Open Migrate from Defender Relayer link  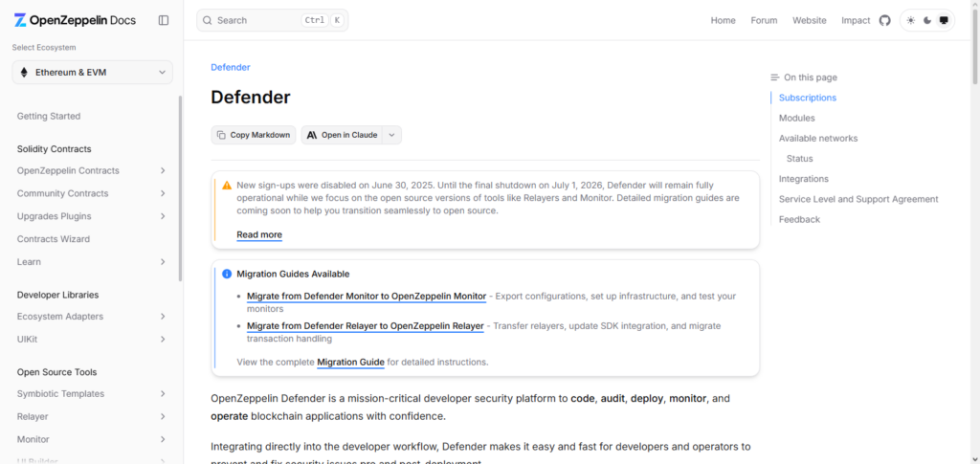point(365,326)
